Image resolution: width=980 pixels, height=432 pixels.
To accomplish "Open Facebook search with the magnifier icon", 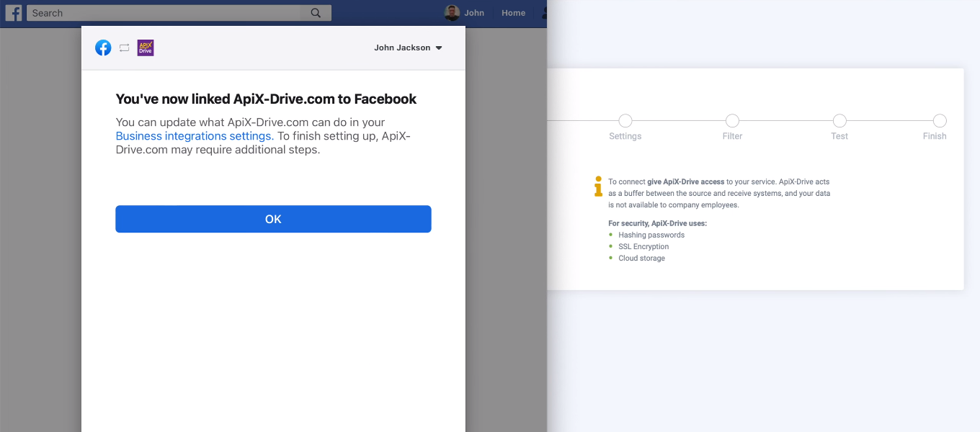I will [x=316, y=12].
